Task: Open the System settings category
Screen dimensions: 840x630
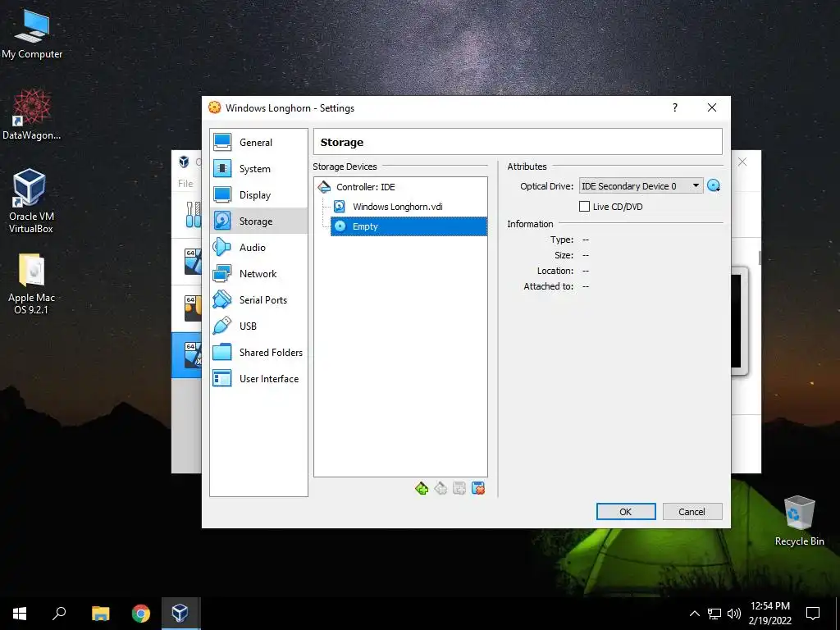Action: [258, 169]
